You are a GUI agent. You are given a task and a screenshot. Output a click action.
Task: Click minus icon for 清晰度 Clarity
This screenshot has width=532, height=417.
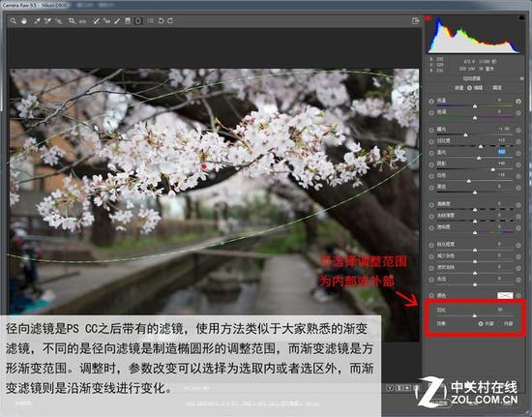[x=431, y=205]
